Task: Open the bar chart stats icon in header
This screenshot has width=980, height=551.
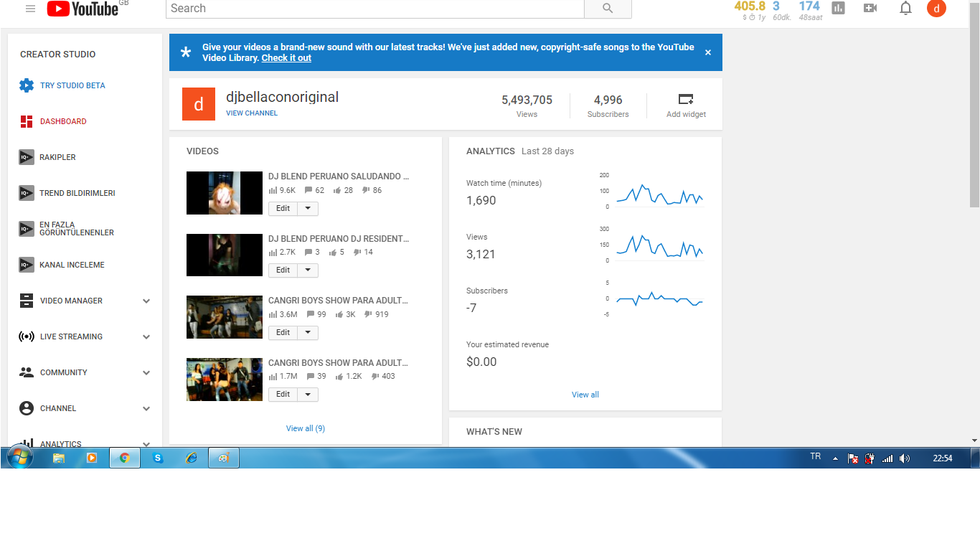Action: [x=838, y=8]
